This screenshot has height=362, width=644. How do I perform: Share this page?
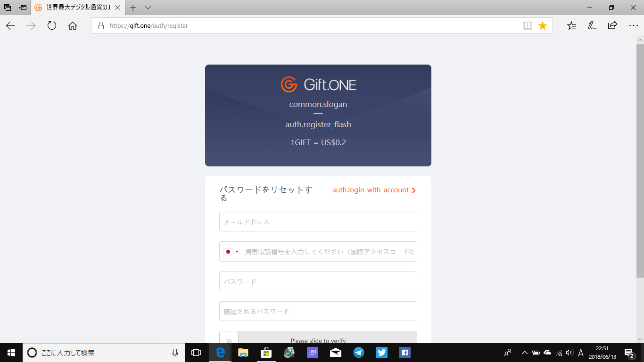(x=612, y=26)
